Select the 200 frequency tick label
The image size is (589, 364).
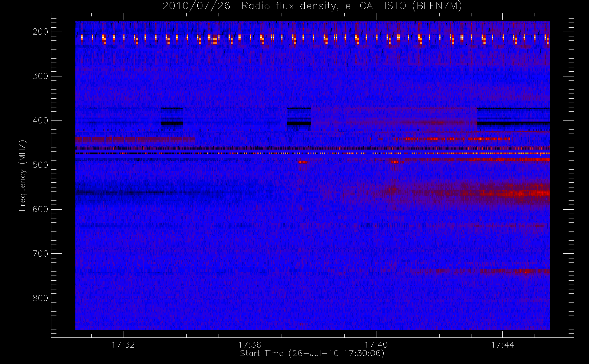40,32
